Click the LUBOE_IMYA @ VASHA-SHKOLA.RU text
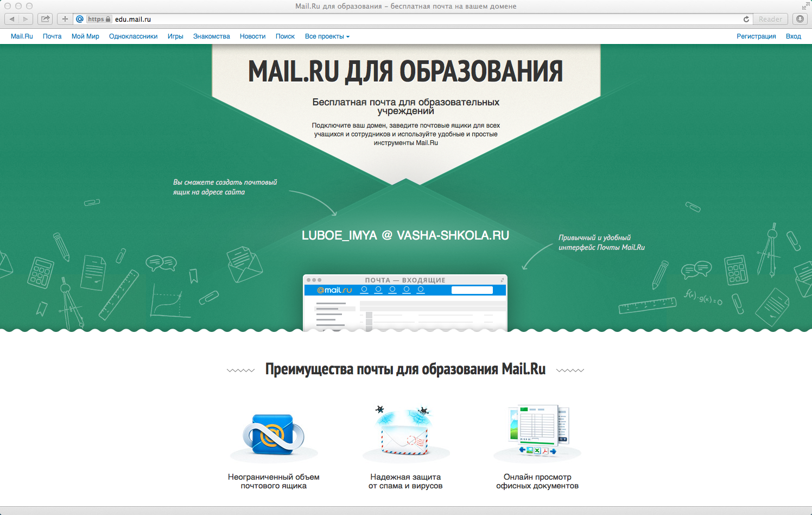Image resolution: width=812 pixels, height=515 pixels. [405, 235]
